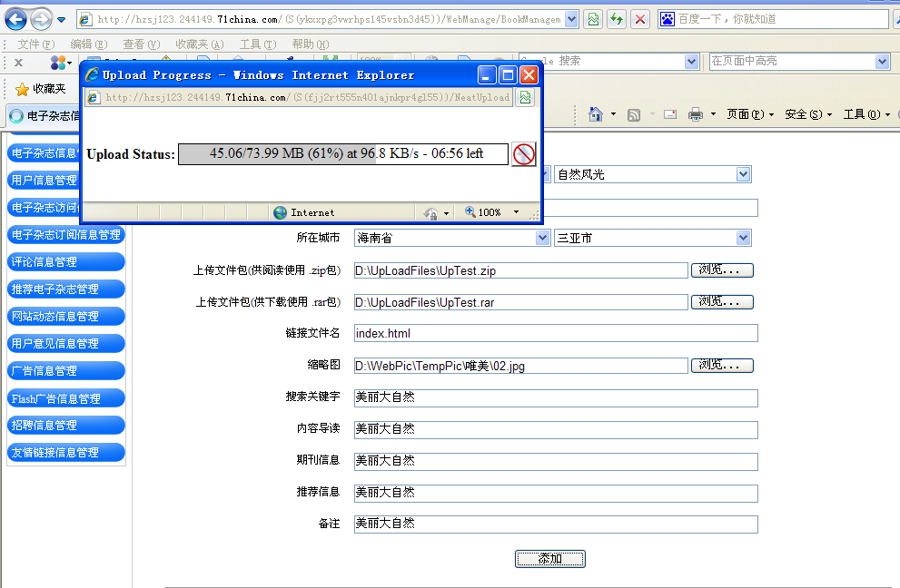The width and height of the screenshot is (900, 588).
Task: Click the 搜索关键字 input field
Action: click(556, 397)
